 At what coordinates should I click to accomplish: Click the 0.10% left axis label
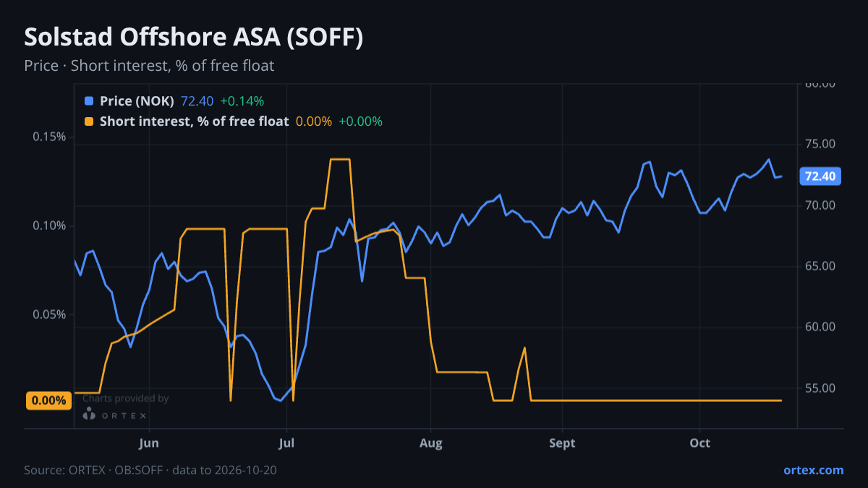tap(49, 226)
